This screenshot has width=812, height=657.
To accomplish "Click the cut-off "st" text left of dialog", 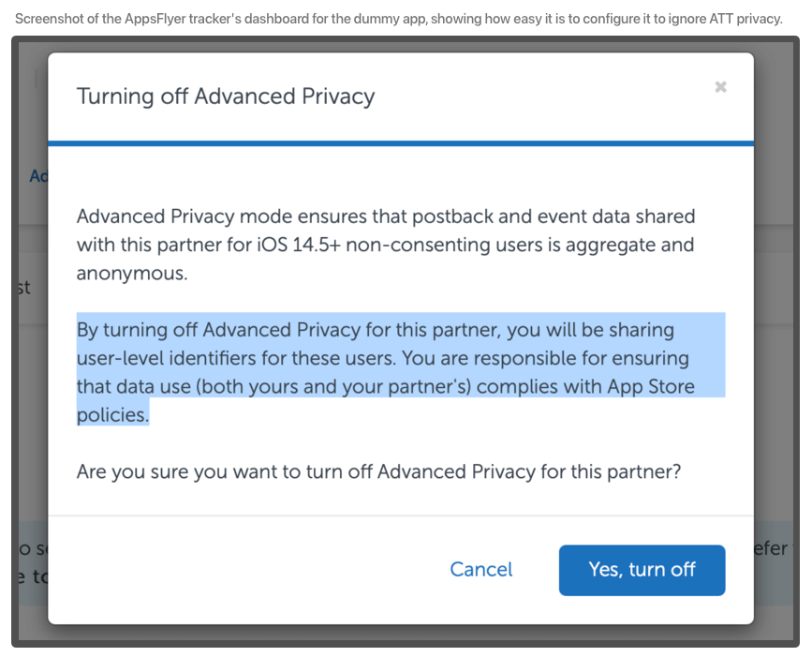I will coord(23,288).
